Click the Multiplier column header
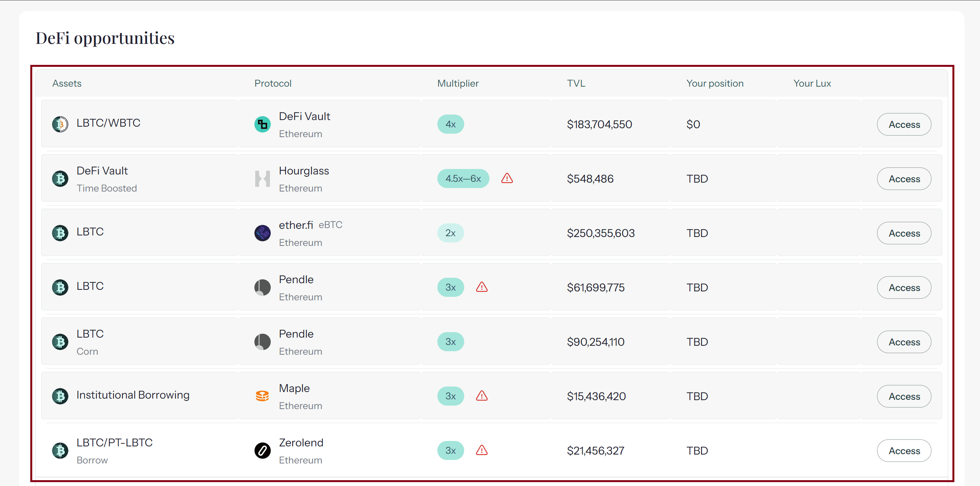 click(458, 84)
